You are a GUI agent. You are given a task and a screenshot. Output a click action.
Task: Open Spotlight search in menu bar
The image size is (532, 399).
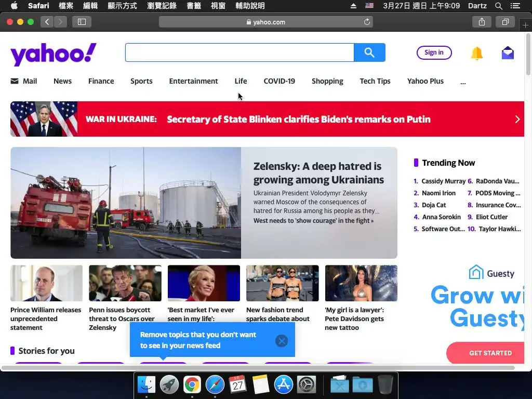click(x=498, y=6)
